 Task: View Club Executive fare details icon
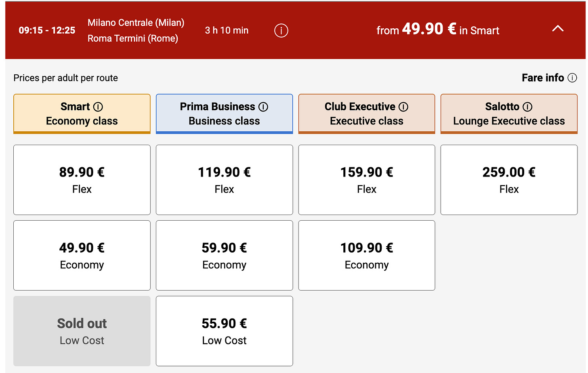[x=403, y=107]
